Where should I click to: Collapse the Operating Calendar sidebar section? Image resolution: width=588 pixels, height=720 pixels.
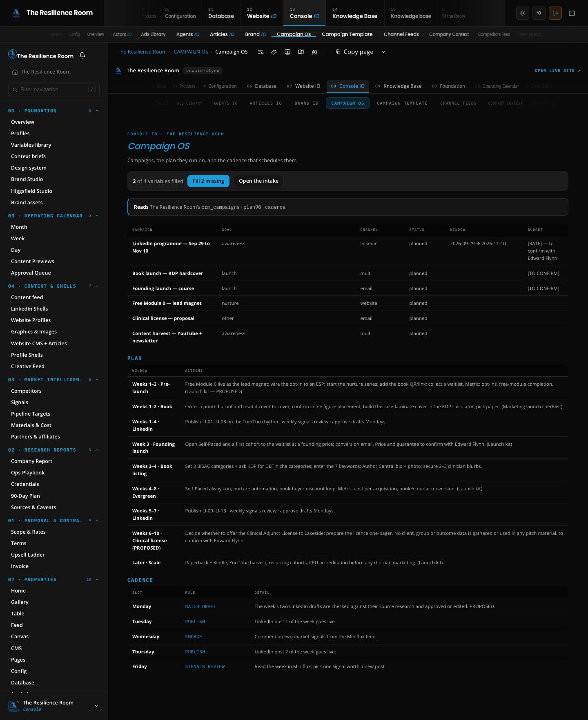(x=97, y=216)
